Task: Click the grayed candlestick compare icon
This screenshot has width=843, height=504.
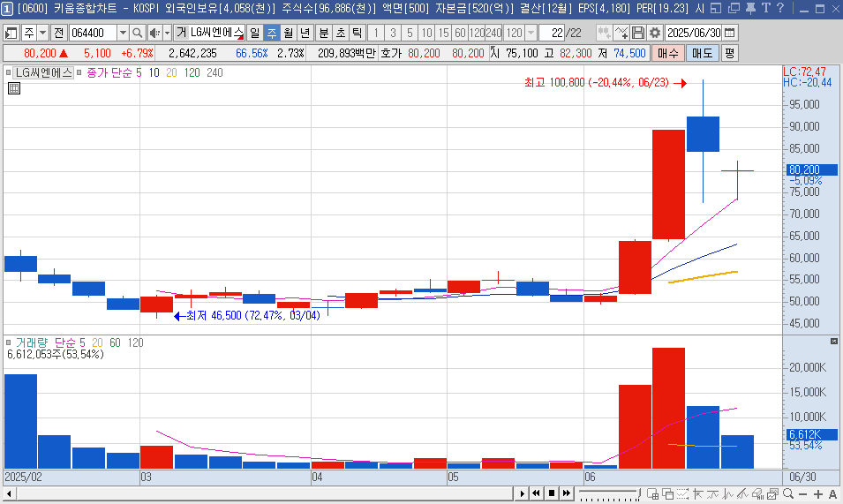Action: 604,33
